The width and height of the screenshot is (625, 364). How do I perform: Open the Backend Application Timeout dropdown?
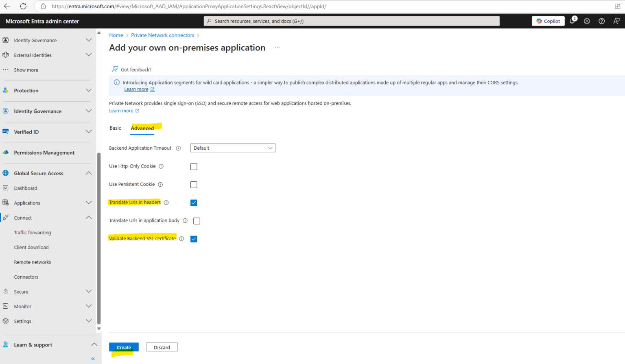click(232, 148)
